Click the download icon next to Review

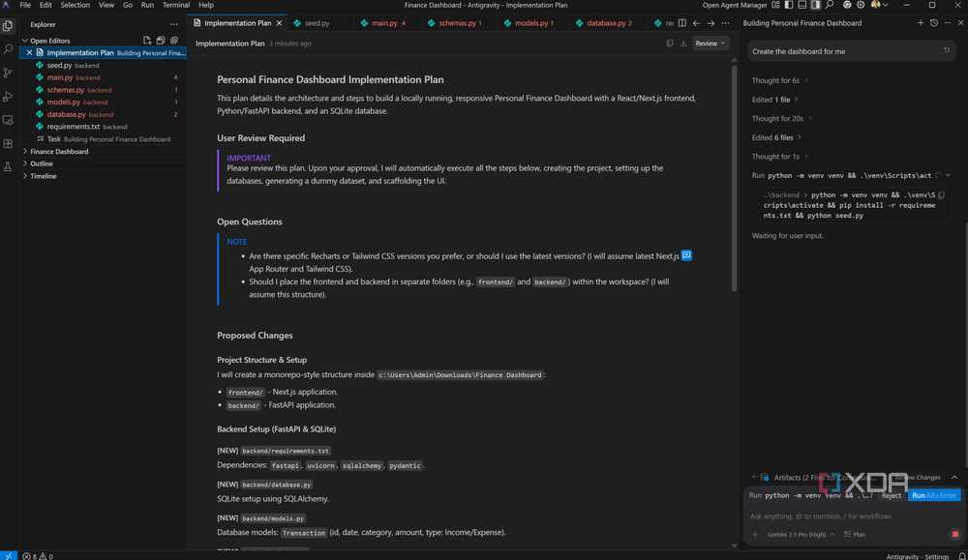point(683,44)
